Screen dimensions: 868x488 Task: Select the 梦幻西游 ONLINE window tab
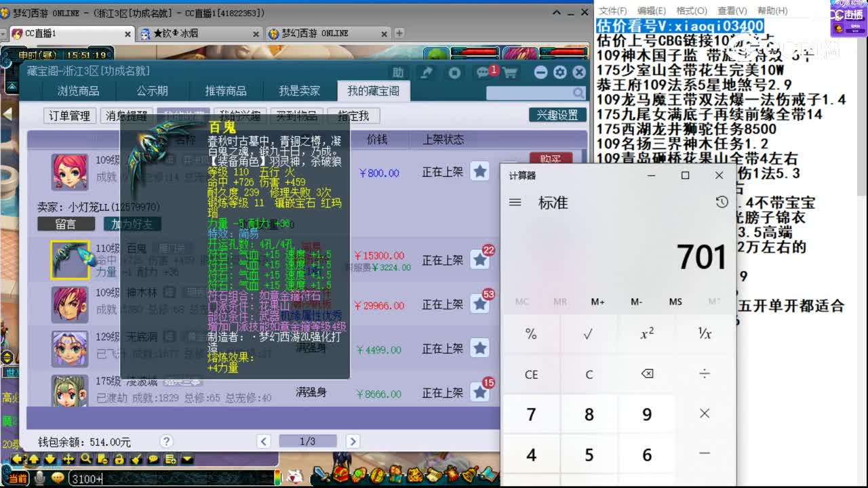328,33
